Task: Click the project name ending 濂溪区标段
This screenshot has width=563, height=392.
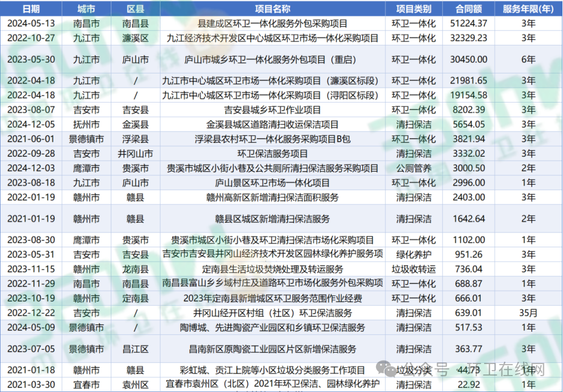Action: click(x=272, y=81)
